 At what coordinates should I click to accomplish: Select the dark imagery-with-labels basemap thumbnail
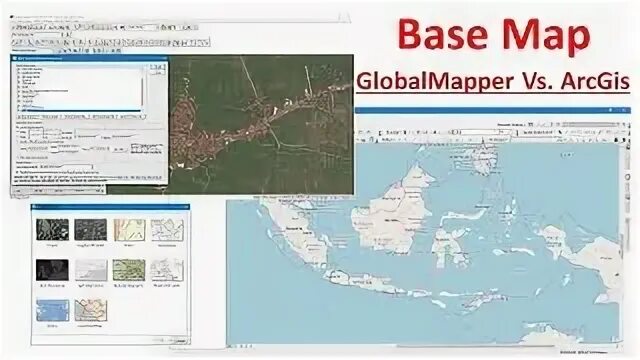click(x=91, y=229)
